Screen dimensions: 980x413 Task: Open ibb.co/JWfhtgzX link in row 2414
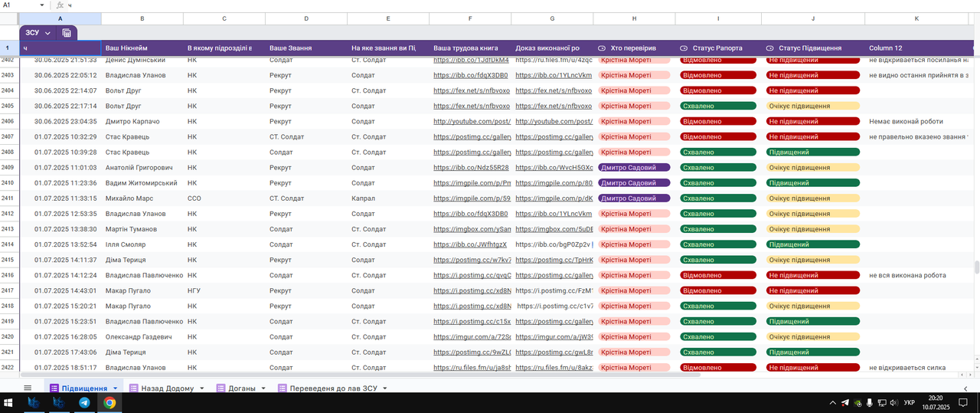point(470,244)
